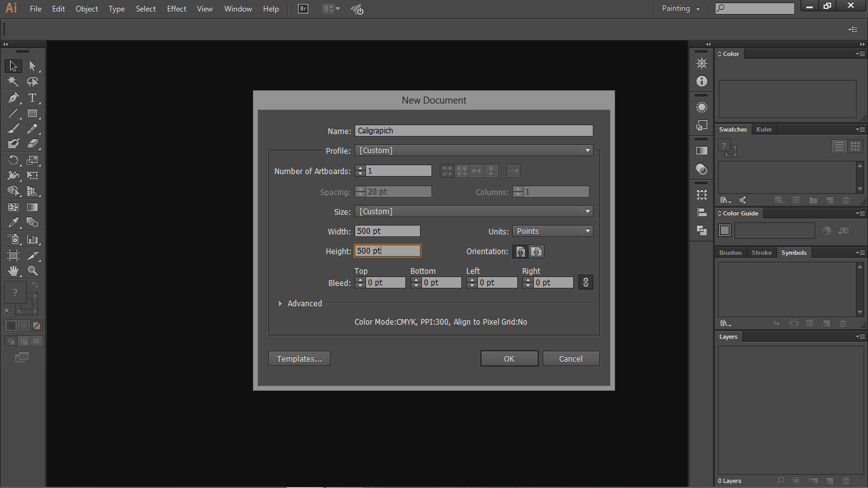Select the Mesh tool
Image resolution: width=868 pixels, height=488 pixels.
point(13,207)
